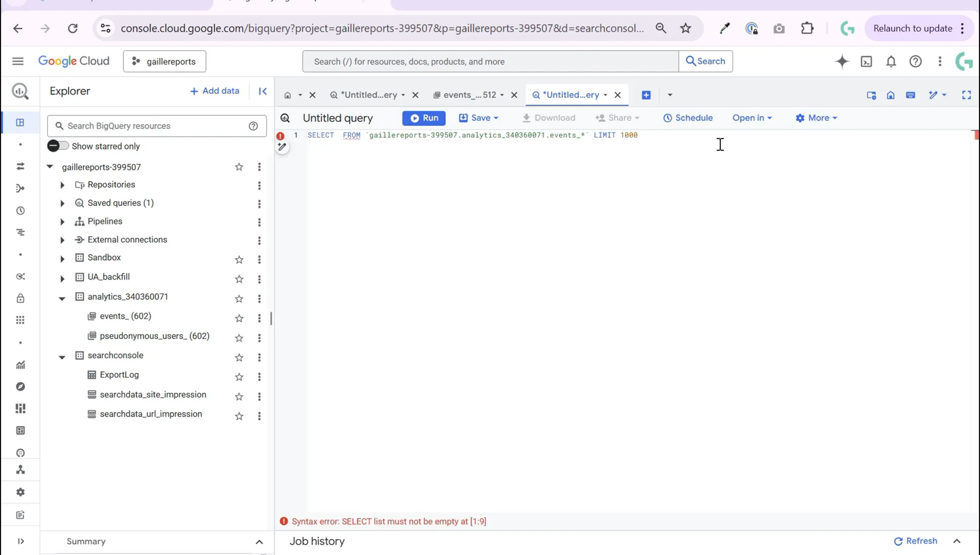The width and height of the screenshot is (980, 555).
Task: Go back in browser history
Action: click(x=18, y=28)
